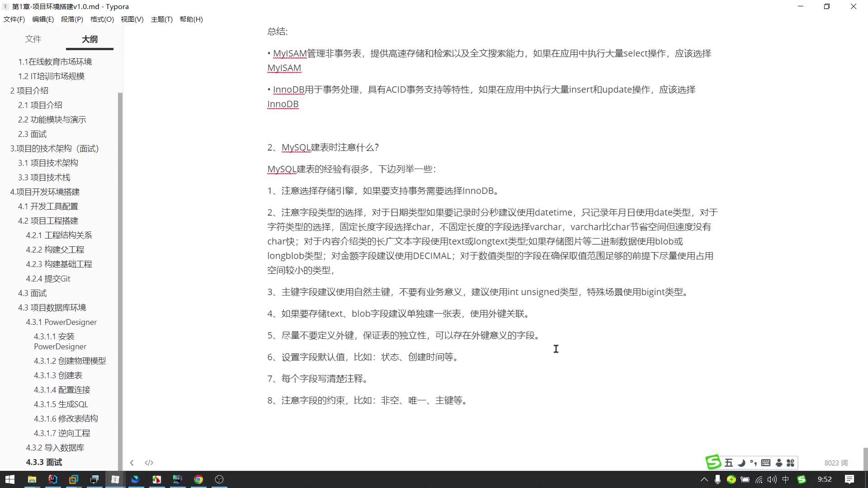The height and width of the screenshot is (488, 868).
Task: Open the 段落(P) menu
Action: (72, 19)
